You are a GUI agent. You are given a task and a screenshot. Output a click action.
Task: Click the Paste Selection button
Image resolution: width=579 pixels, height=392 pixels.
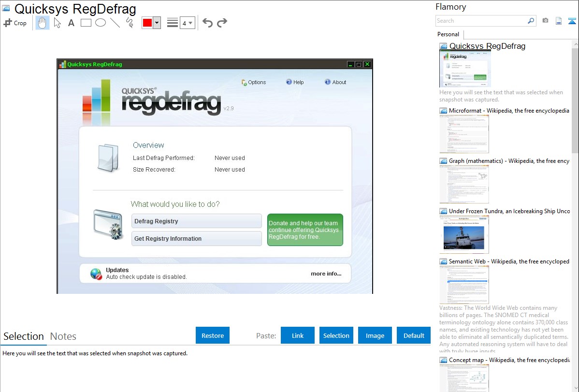pos(336,335)
